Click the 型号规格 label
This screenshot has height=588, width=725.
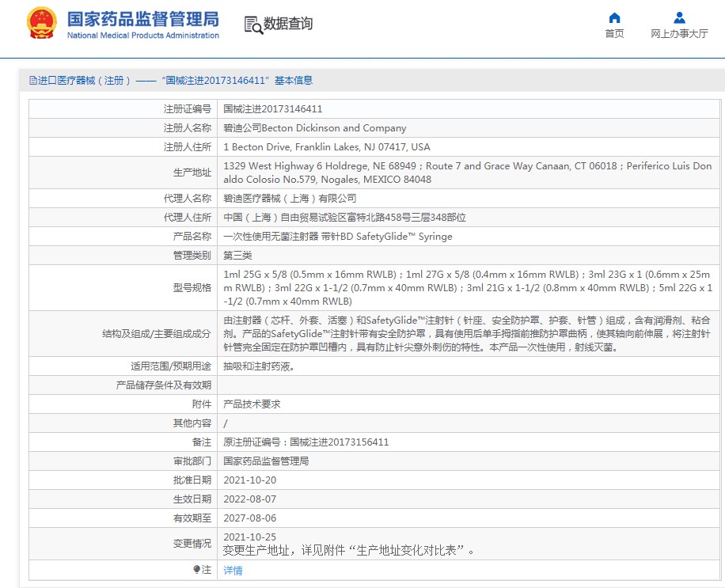tap(192, 287)
